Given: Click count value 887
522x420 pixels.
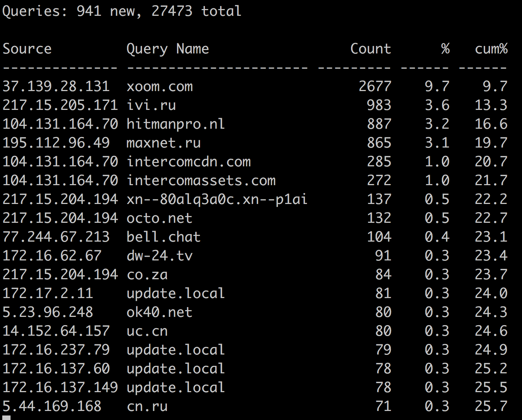Looking at the screenshot, I should 379,124.
